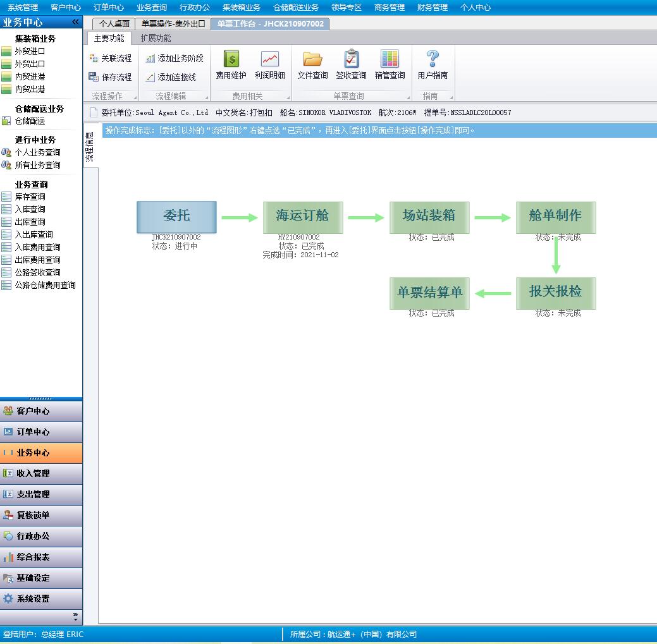This screenshot has width=657, height=644.
Task: Open the 费用维护 fee maintenance icon
Action: (231, 65)
